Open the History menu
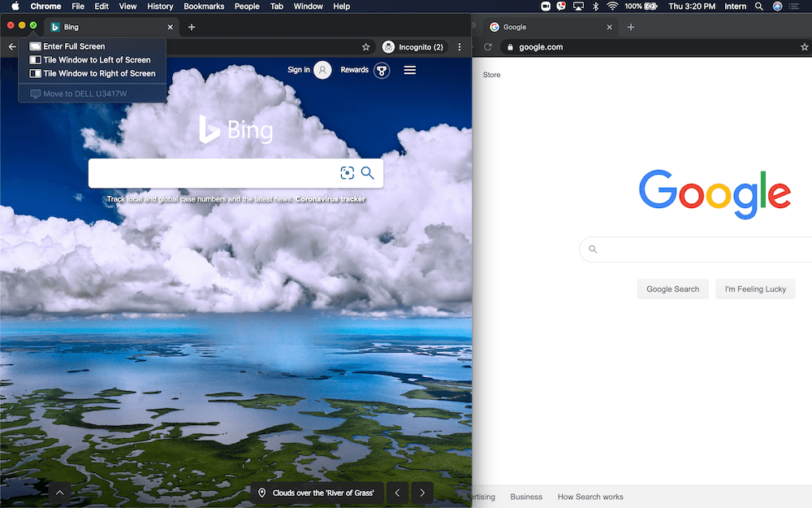Image resolution: width=812 pixels, height=508 pixels. pos(160,7)
